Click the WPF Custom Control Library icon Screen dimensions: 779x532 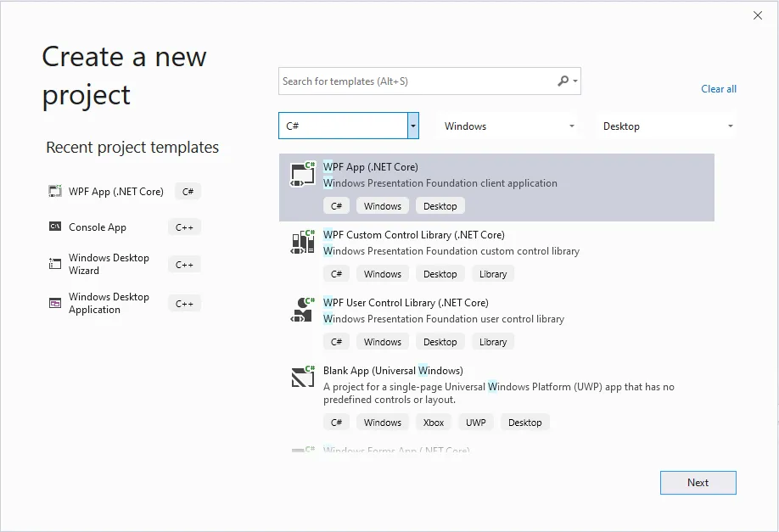[x=303, y=242]
